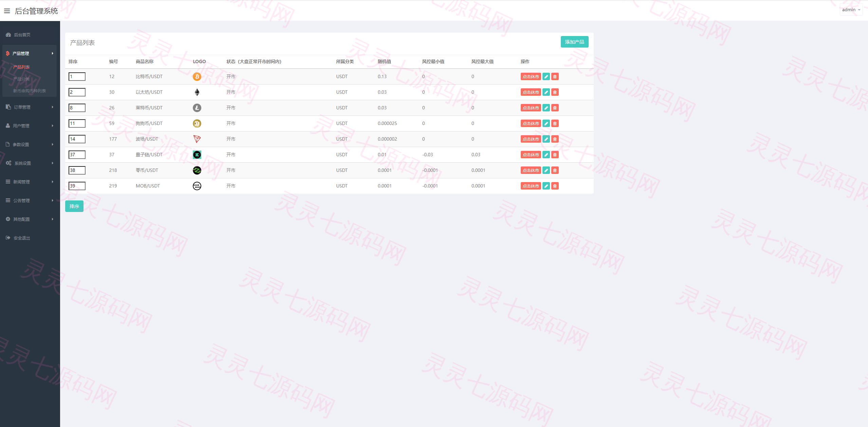This screenshot has height=427, width=868.
Task: Click the 排序 button below the table
Action: coord(74,206)
